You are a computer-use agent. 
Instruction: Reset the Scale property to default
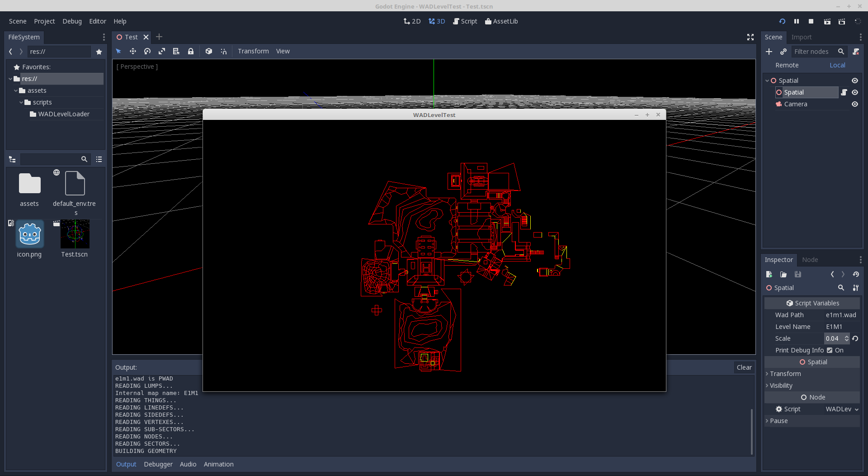(x=855, y=338)
